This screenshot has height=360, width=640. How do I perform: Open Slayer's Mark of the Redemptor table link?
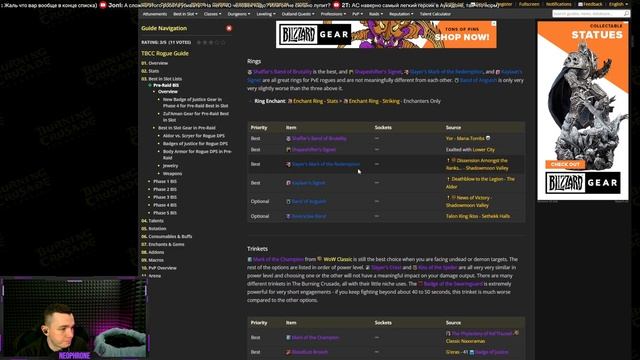click(x=326, y=164)
